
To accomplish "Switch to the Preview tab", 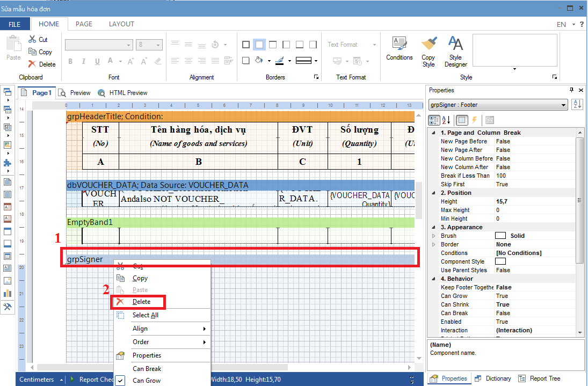I will click(x=74, y=93).
